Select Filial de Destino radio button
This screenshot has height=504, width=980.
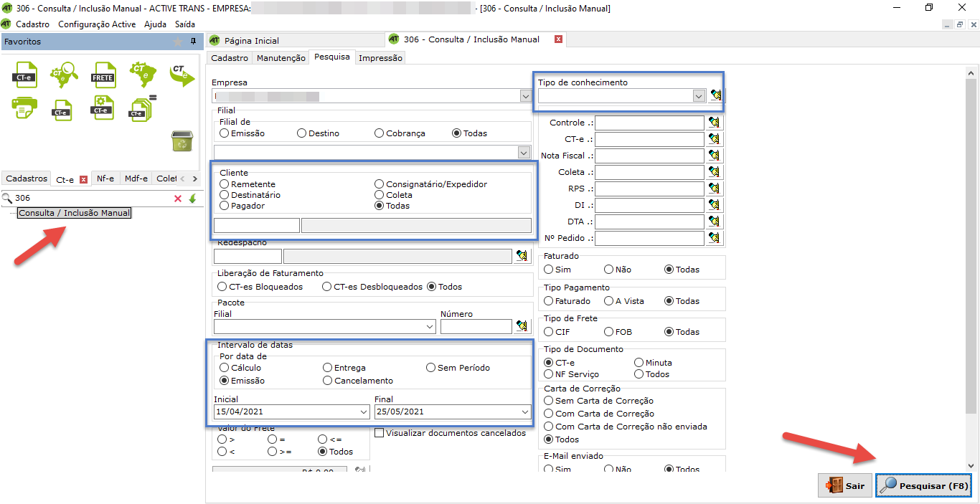pyautogui.click(x=302, y=133)
